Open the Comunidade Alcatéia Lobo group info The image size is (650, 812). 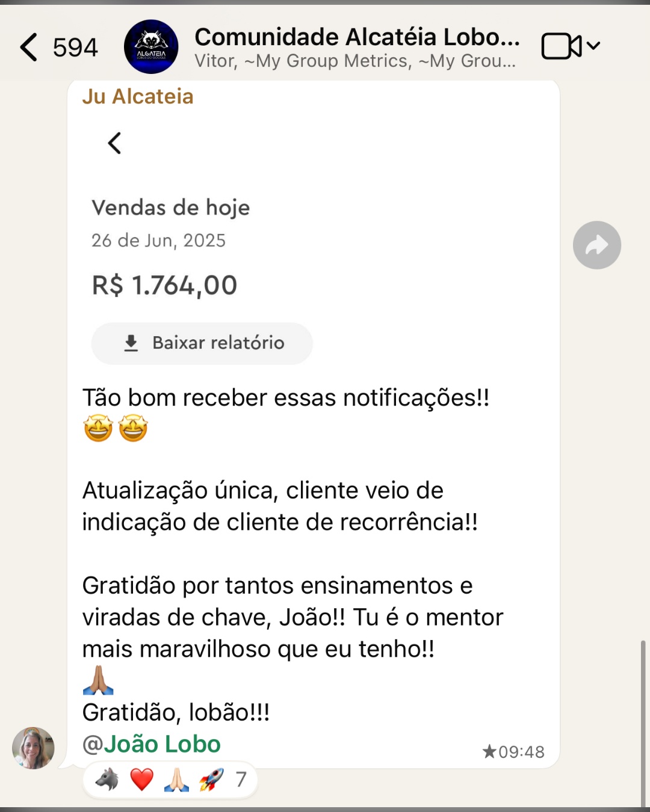pyautogui.click(x=356, y=37)
